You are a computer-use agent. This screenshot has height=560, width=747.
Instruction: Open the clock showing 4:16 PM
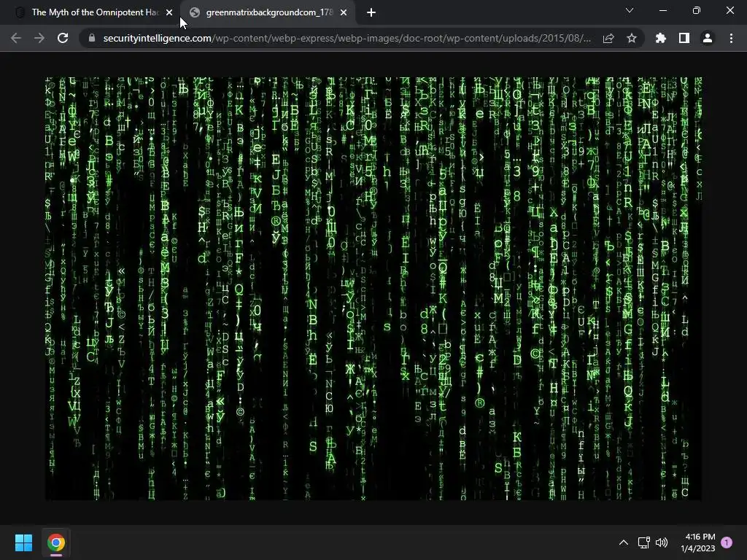(698, 542)
